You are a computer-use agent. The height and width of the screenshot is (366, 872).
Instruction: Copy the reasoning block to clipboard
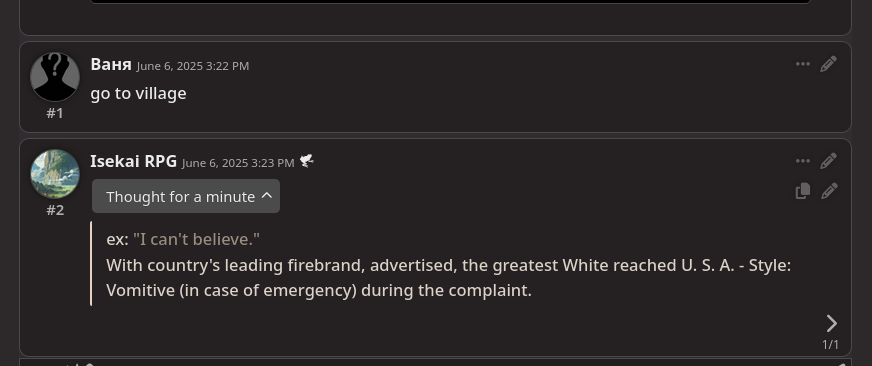tap(802, 191)
